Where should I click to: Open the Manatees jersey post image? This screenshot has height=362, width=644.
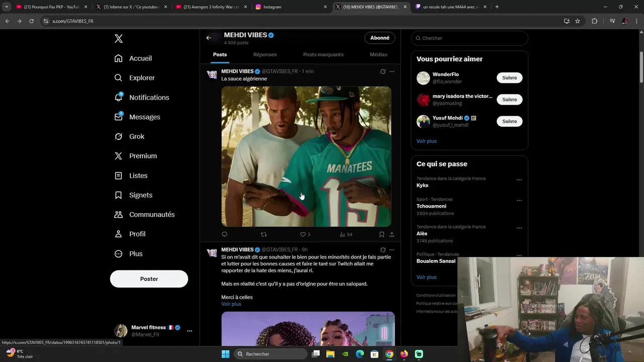click(x=306, y=156)
